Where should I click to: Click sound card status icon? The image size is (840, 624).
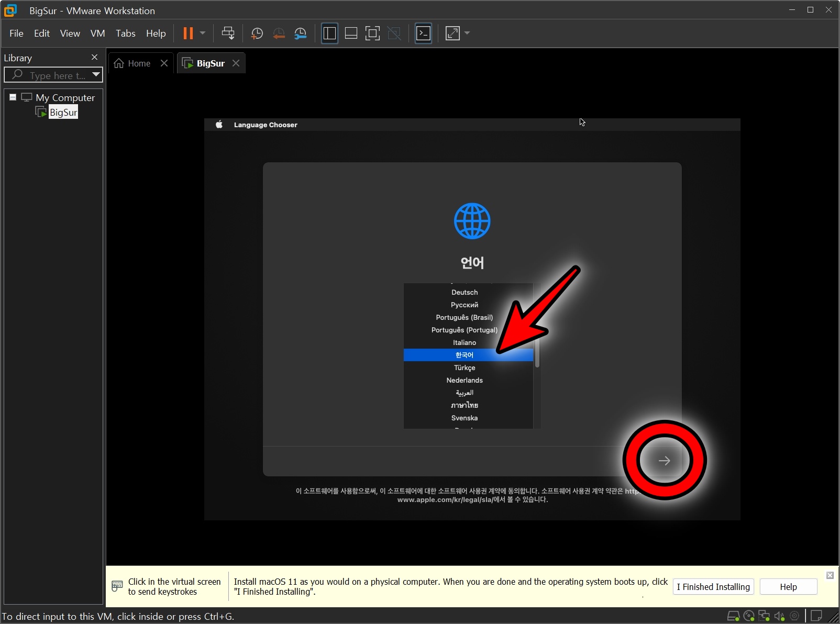(x=780, y=616)
